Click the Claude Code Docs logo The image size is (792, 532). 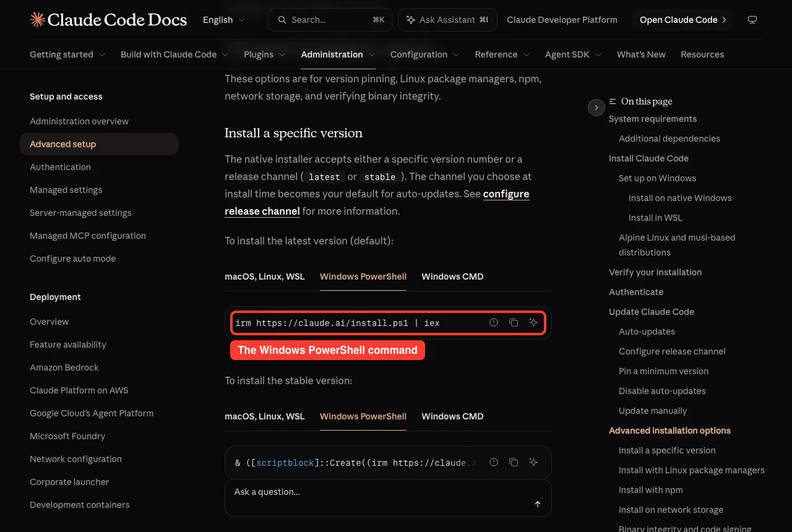[x=108, y=20]
